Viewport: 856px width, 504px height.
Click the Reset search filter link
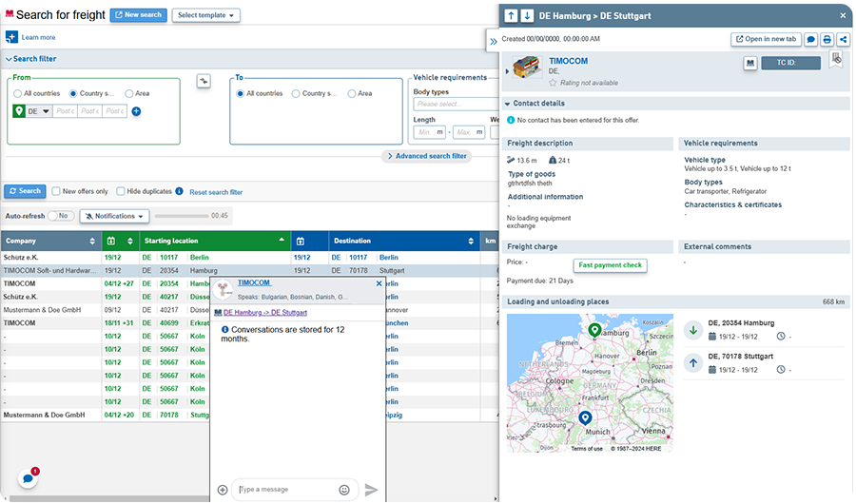pos(216,192)
